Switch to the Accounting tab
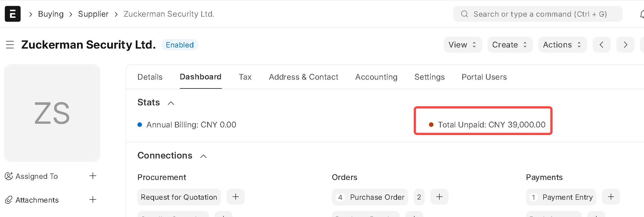The width and height of the screenshot is (644, 217). (376, 77)
